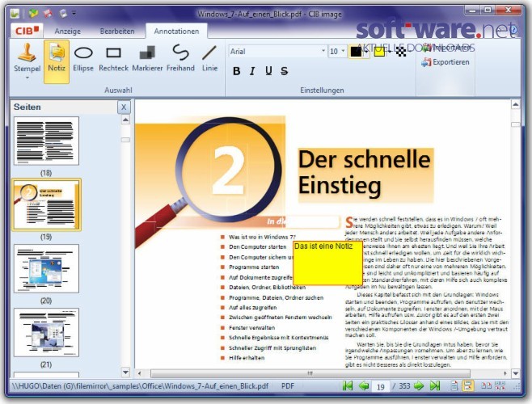The width and height of the screenshot is (532, 404).
Task: Toggle Bold text formatting
Action: [236, 71]
